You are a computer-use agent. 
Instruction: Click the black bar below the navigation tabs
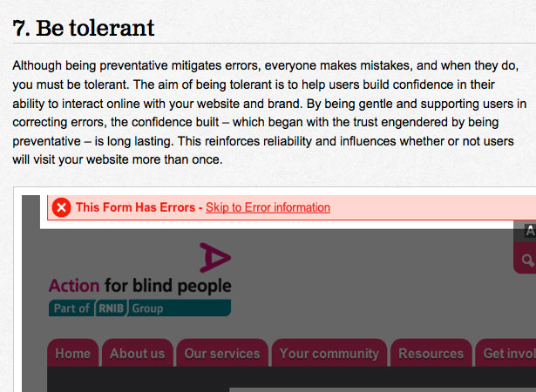coord(292,379)
